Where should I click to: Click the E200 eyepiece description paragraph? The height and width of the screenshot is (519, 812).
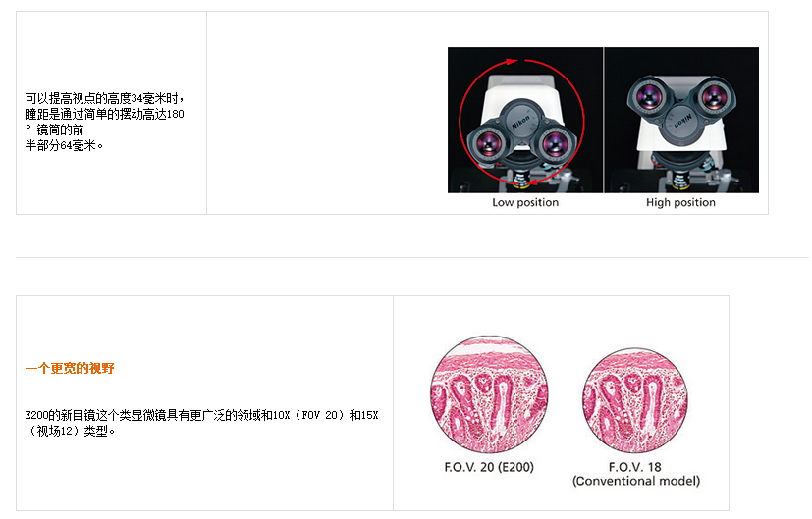coord(201,423)
